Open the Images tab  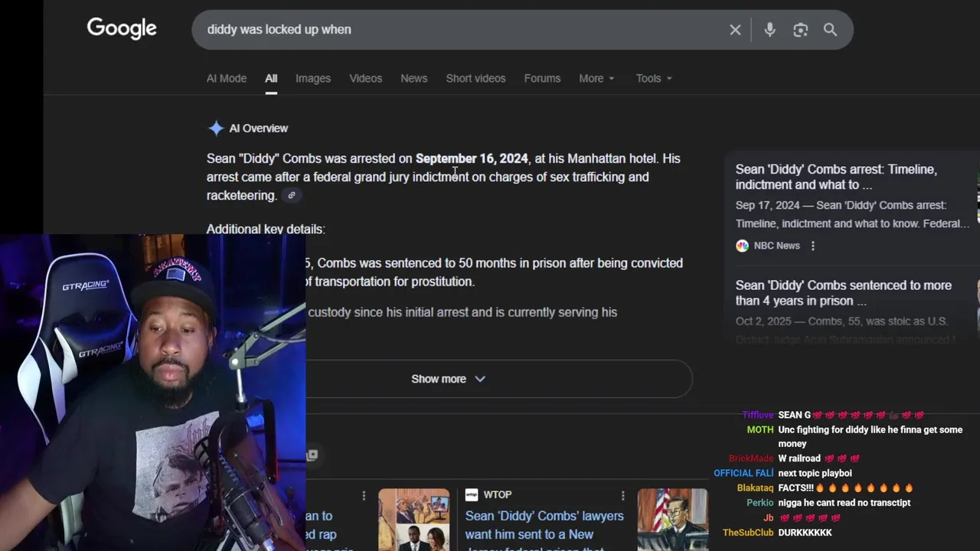coord(313,78)
